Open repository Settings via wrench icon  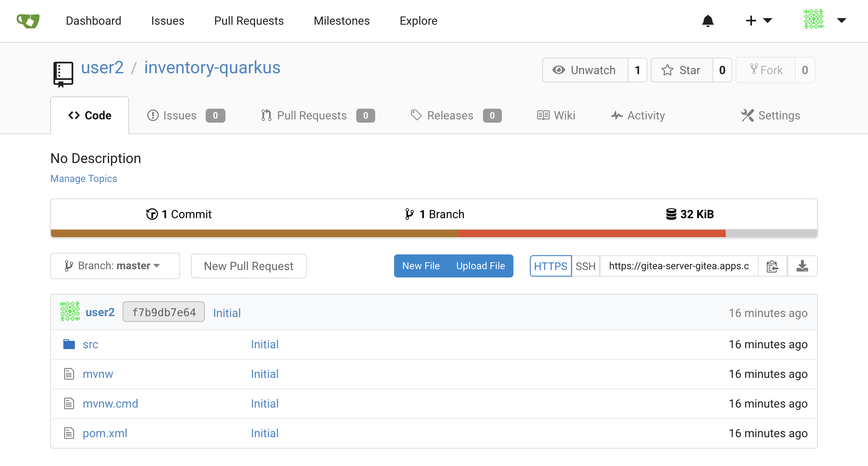747,115
